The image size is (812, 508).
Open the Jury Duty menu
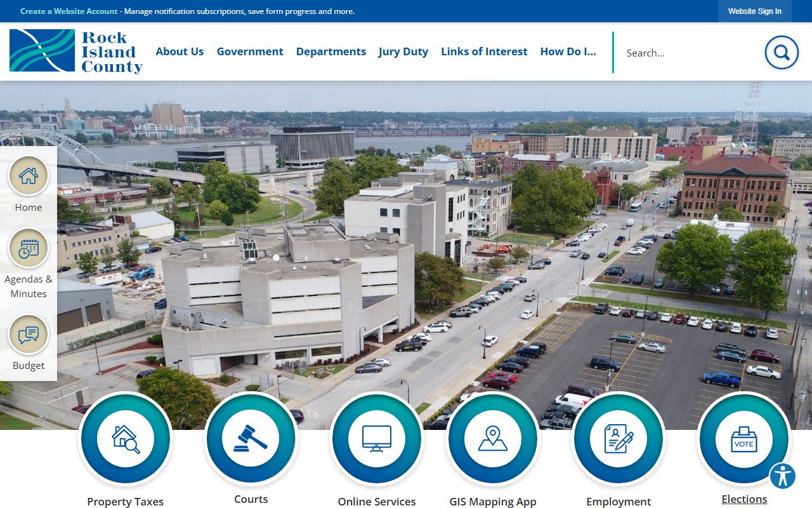(403, 51)
